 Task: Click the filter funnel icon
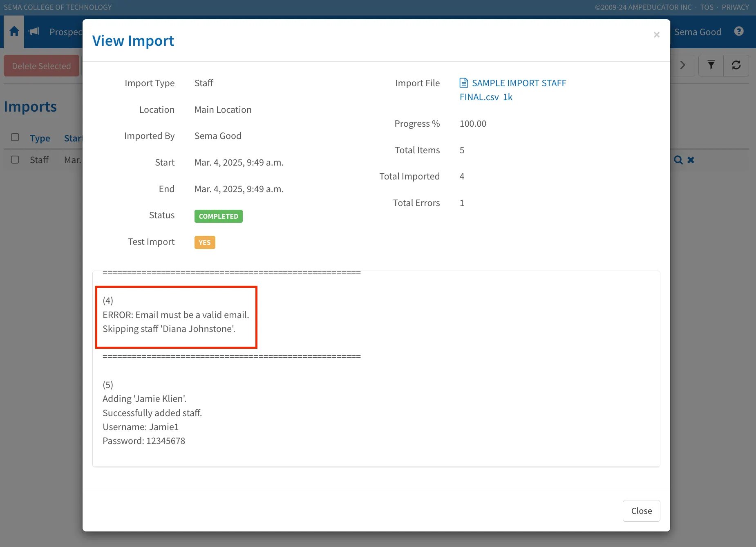pos(711,65)
